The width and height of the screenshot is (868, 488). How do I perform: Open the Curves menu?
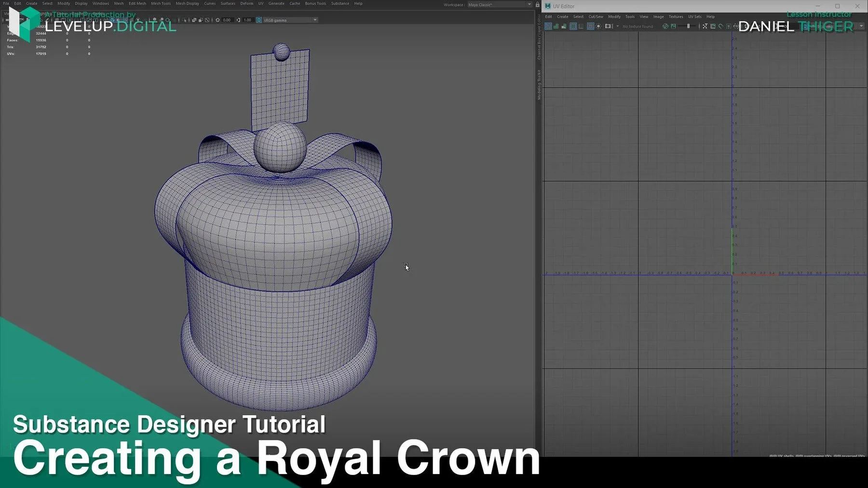(x=210, y=3)
